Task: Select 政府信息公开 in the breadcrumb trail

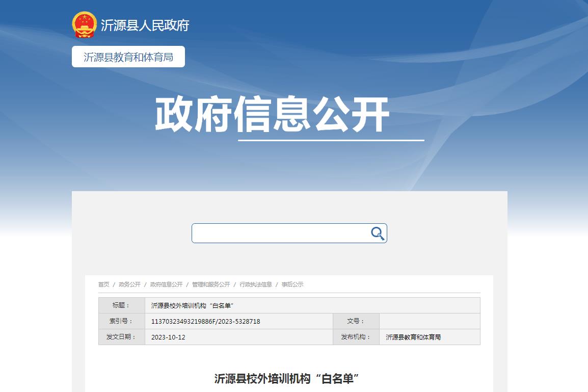Action: 166,284
